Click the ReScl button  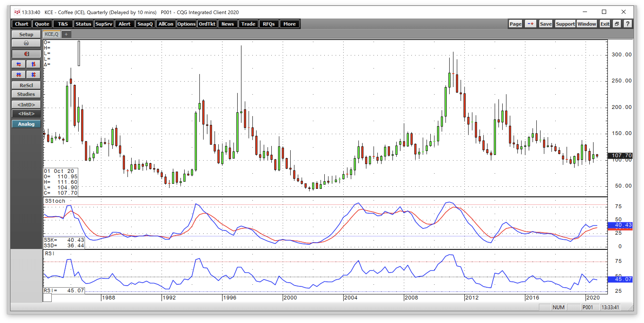pyautogui.click(x=26, y=85)
